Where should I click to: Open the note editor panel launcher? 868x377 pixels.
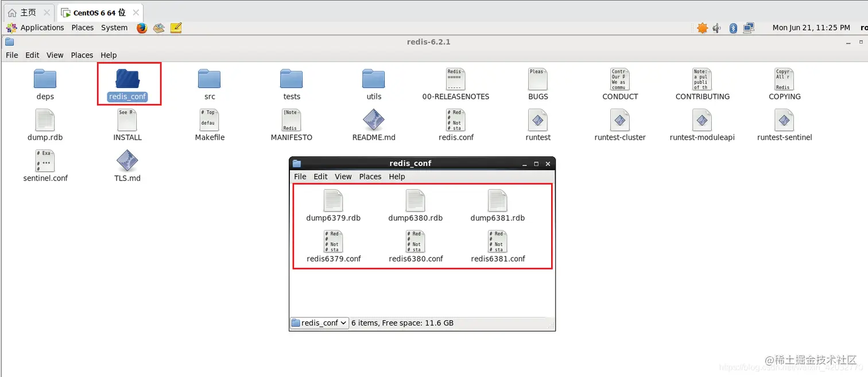point(176,28)
